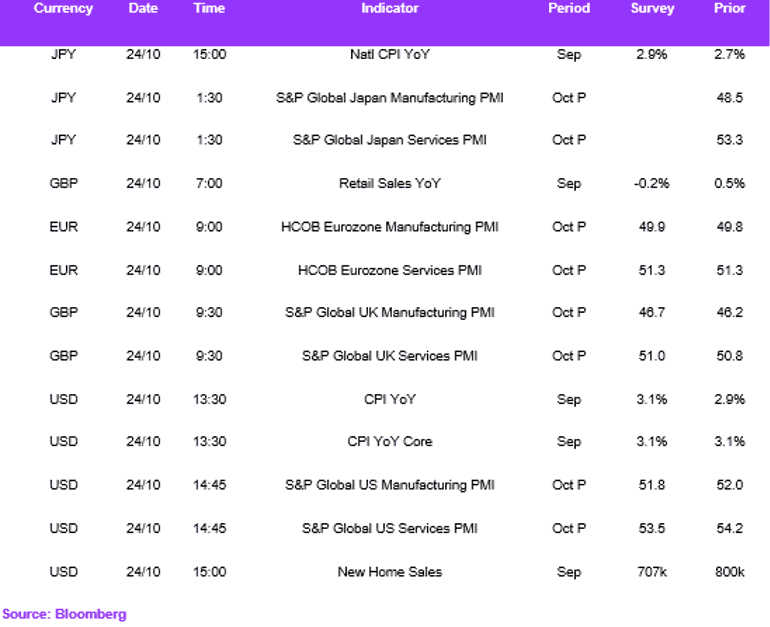Click HCOB Eurozone Services PMI
Image resolution: width=770 pixels, height=627 pixels.
[390, 271]
